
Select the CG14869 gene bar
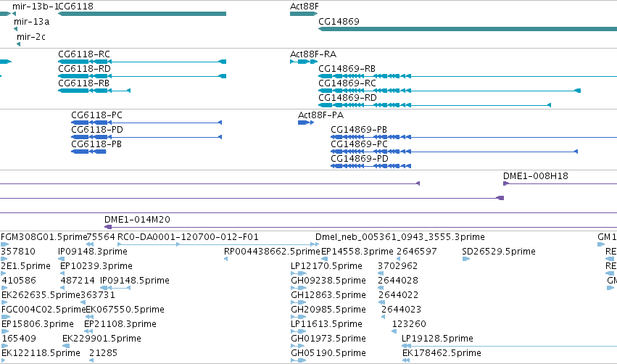pos(468,29)
